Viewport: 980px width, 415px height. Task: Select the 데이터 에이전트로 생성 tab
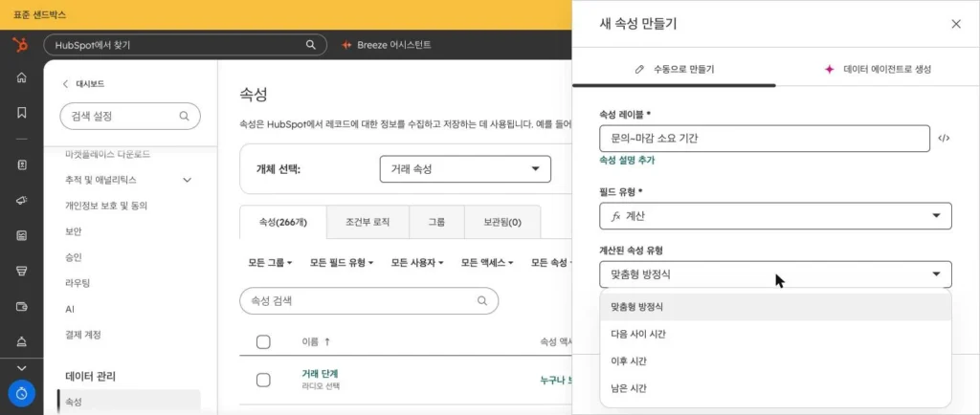879,69
